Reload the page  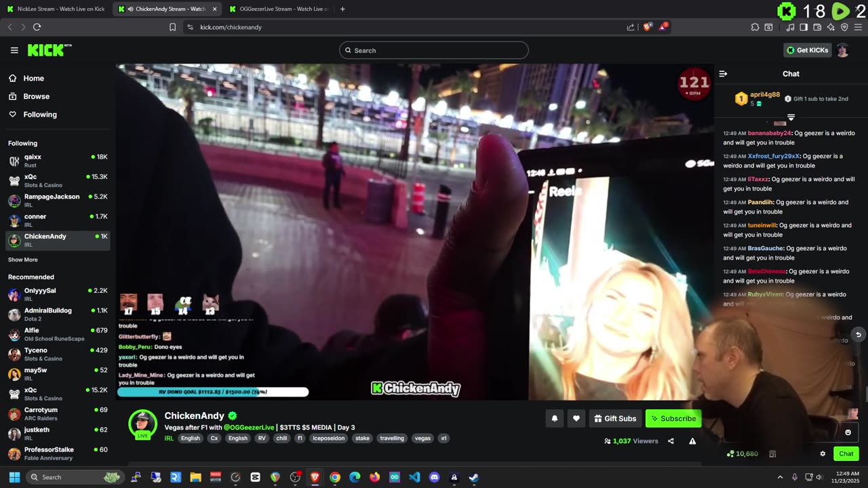(37, 27)
